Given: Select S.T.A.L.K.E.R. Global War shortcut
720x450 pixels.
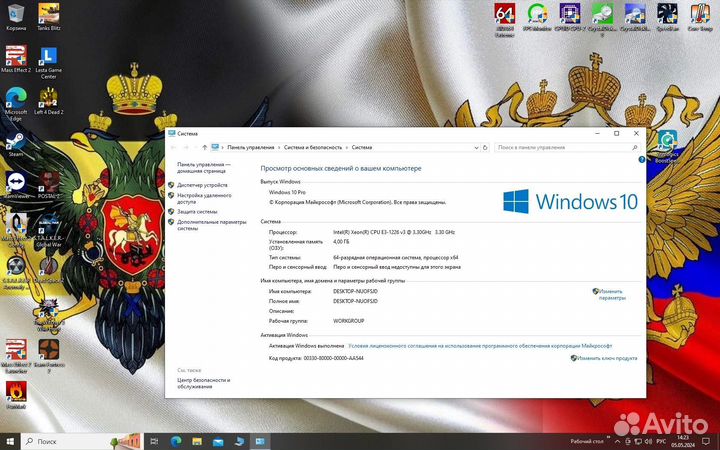Looking at the screenshot, I should [49, 230].
